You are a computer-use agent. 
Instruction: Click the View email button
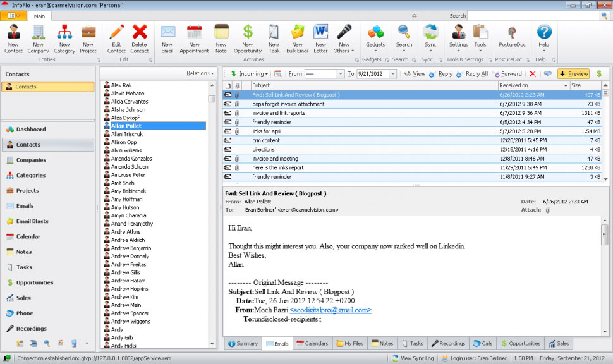(x=415, y=73)
